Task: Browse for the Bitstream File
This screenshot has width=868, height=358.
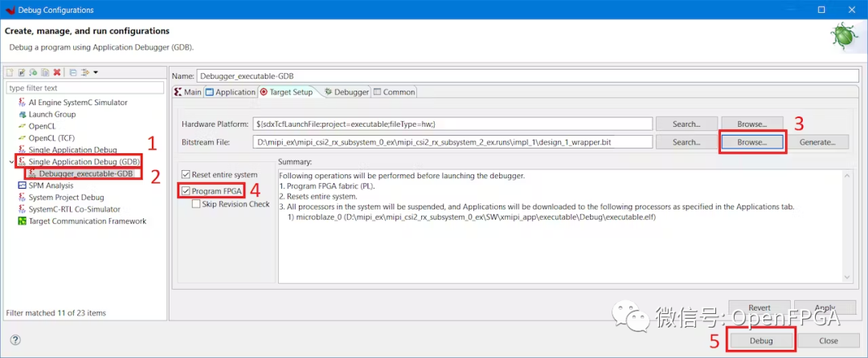Action: [751, 142]
